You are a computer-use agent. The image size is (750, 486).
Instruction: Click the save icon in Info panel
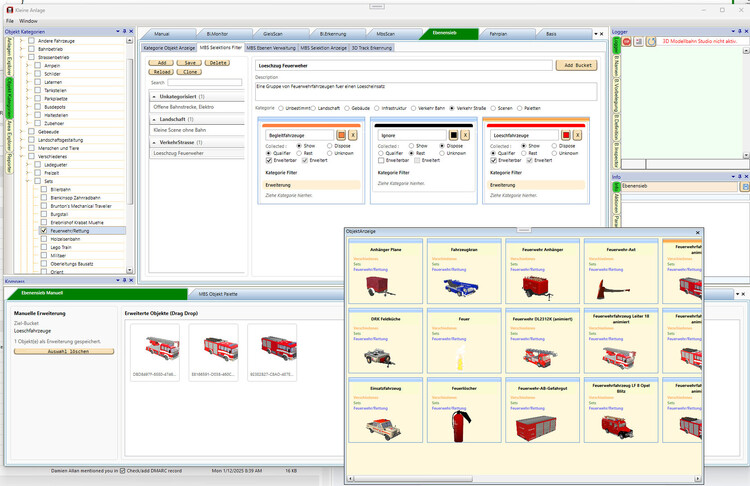744,186
